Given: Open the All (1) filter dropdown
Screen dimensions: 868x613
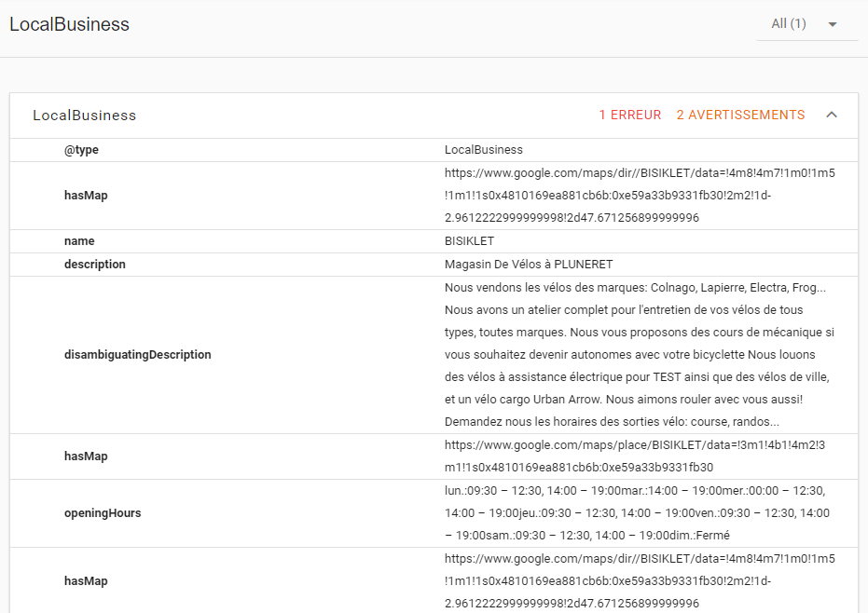Looking at the screenshot, I should pos(806,24).
